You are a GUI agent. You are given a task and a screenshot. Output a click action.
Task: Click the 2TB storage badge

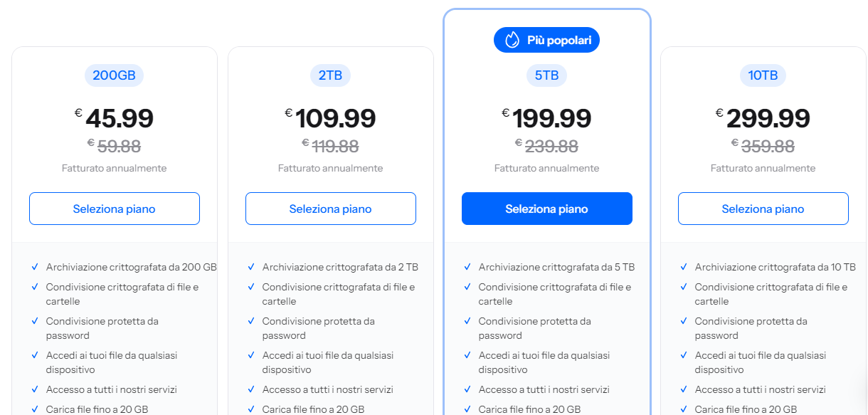[330, 75]
